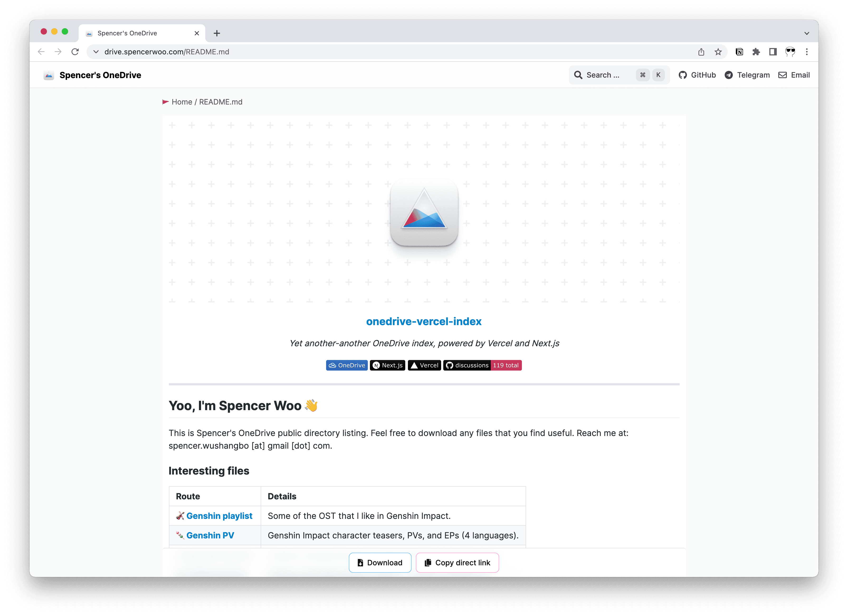This screenshot has height=616, width=848.
Task: Click the OneDrive icon in header
Action: 49,74
